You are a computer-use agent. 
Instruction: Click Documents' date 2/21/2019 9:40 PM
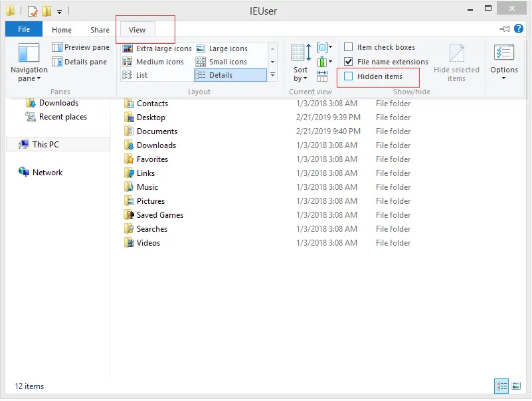tap(328, 131)
